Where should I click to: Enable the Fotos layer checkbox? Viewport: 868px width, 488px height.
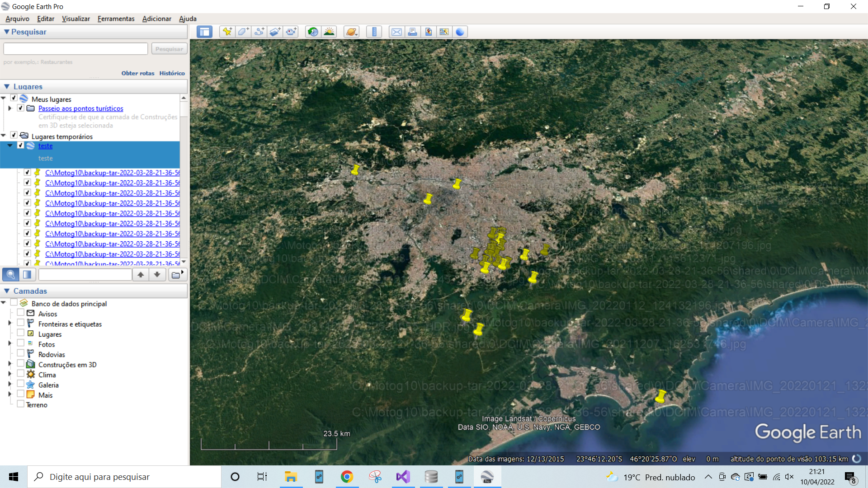click(20, 343)
